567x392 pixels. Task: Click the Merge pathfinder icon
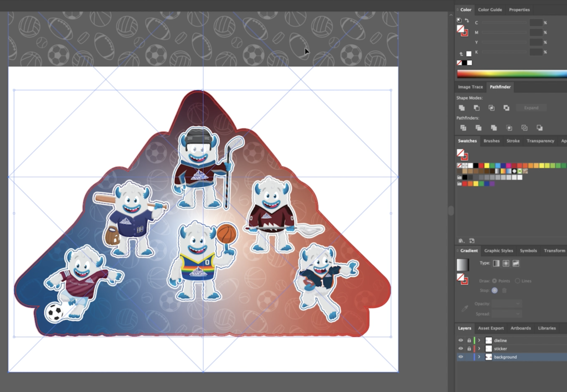coord(493,128)
